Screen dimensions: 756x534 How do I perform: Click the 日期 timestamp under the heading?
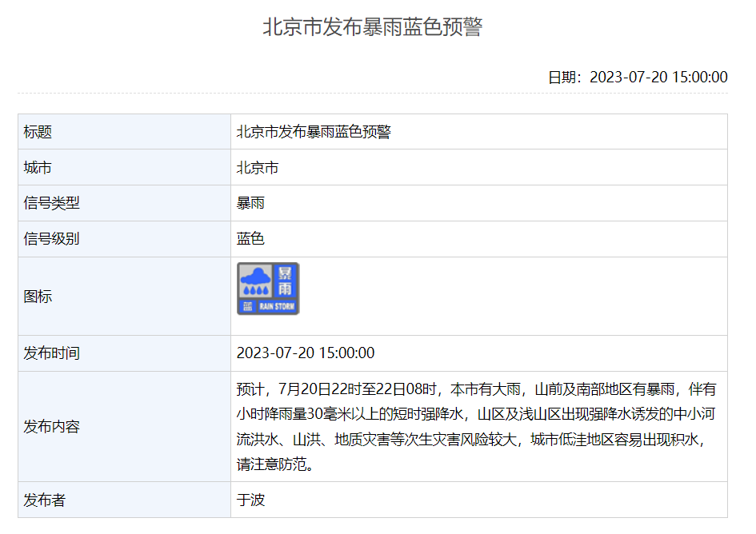638,77
